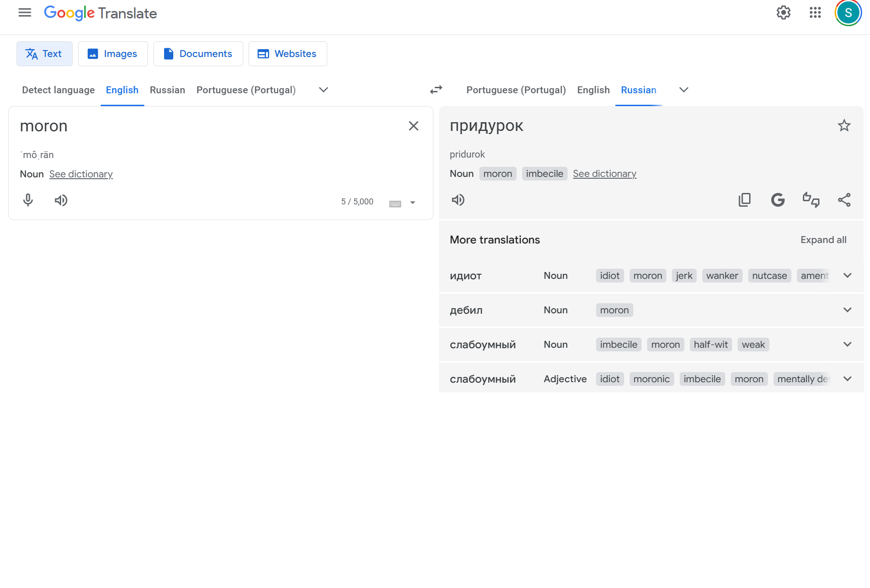This screenshot has width=870, height=588.
Task: Click the microphone voice input icon
Action: point(28,200)
